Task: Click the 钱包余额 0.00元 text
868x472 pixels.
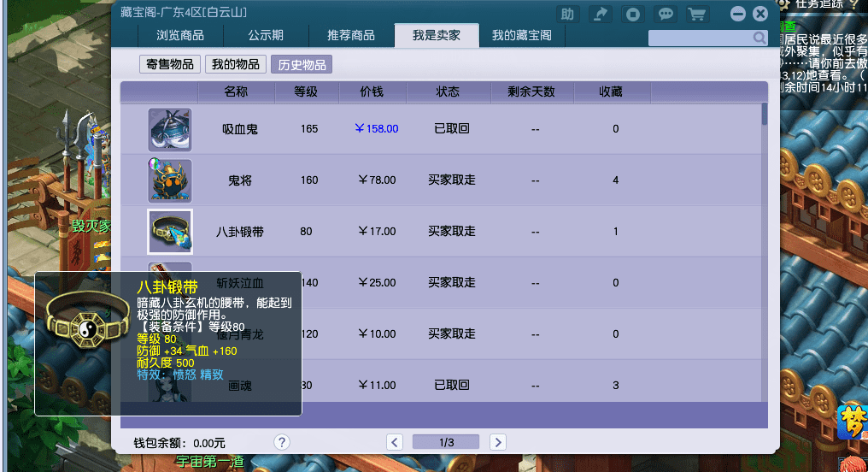Action: point(179,443)
